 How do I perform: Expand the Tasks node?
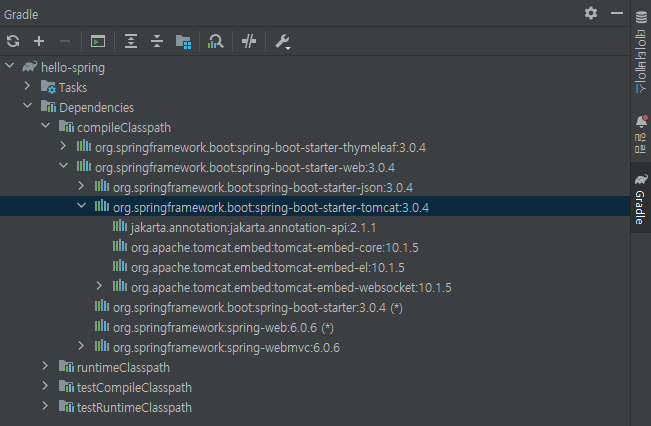[27, 86]
